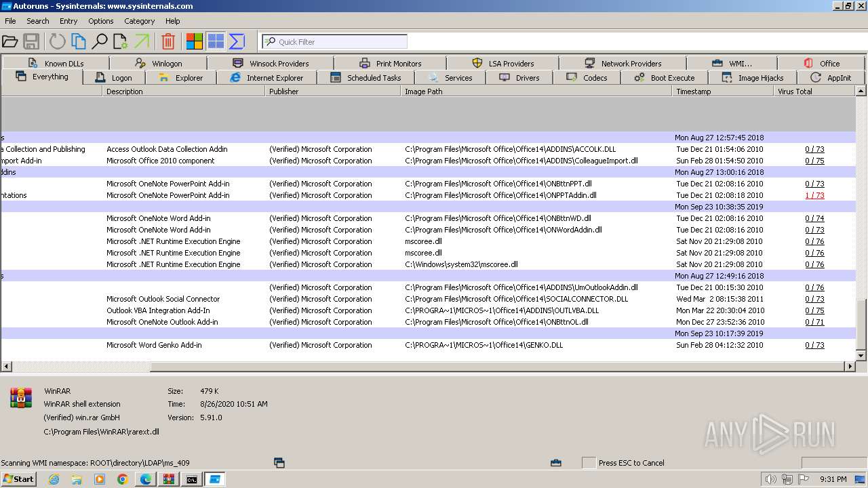Click the horizontal scrollbar left arrow

6,366
